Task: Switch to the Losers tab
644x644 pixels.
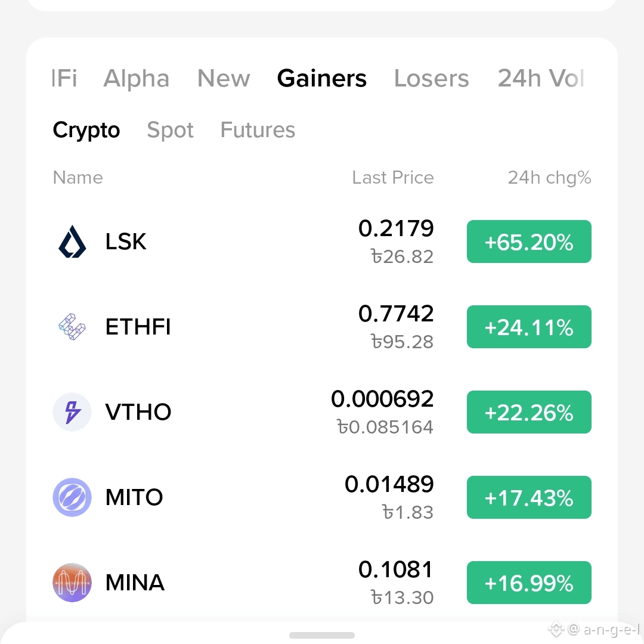Action: point(431,78)
